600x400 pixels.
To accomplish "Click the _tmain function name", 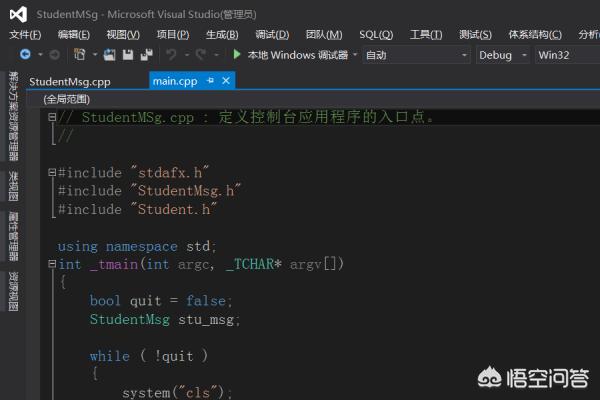I will [114, 264].
